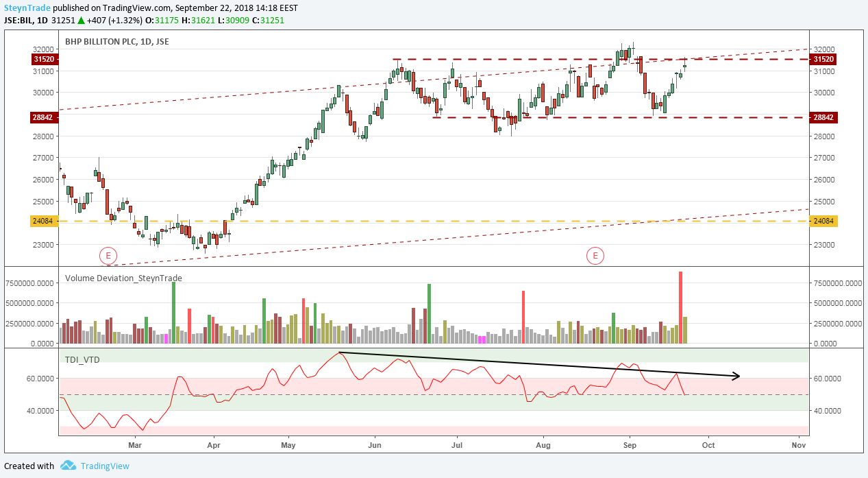Viewport: 868px width, 478px height.
Task: Click the Oct label on time axis
Action: (x=708, y=445)
